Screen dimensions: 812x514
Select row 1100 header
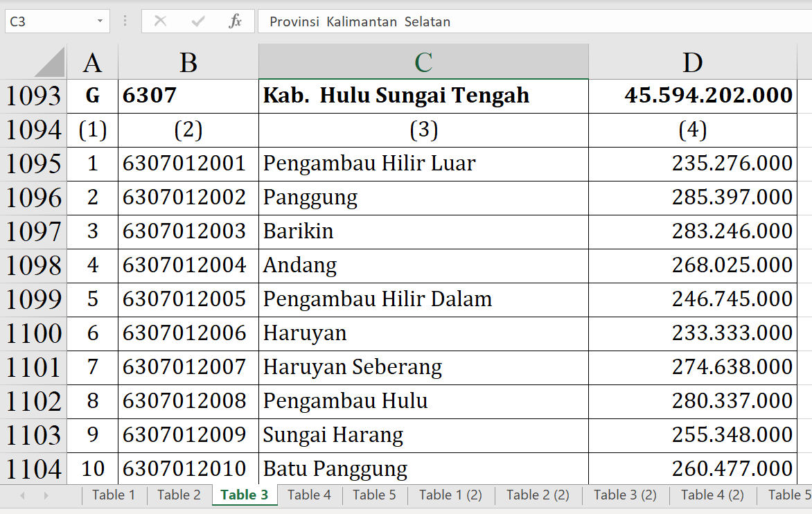coord(33,333)
